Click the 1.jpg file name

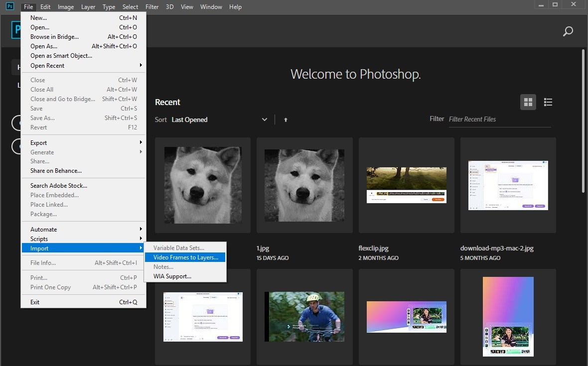coord(263,248)
